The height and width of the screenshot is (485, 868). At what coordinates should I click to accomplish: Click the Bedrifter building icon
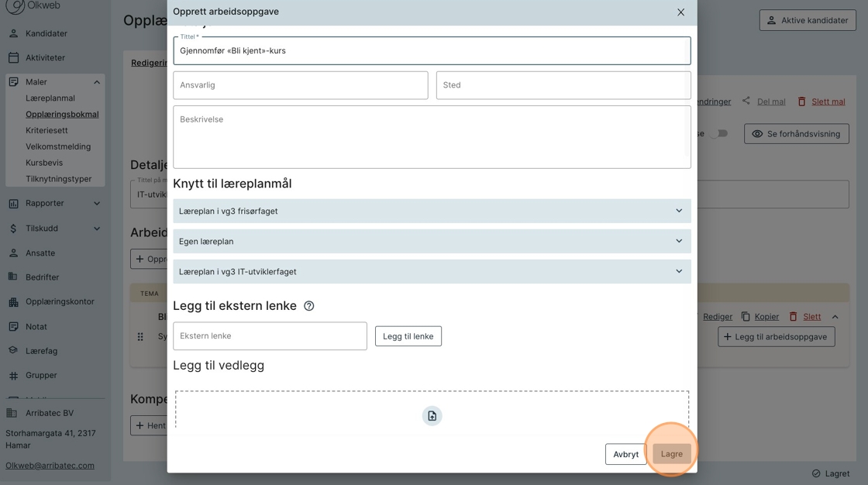pyautogui.click(x=13, y=277)
